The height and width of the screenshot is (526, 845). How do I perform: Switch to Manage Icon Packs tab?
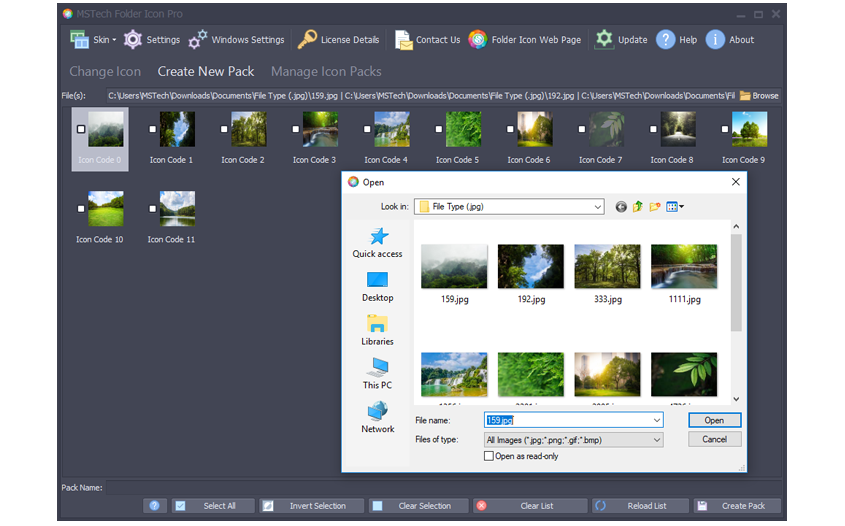(326, 72)
